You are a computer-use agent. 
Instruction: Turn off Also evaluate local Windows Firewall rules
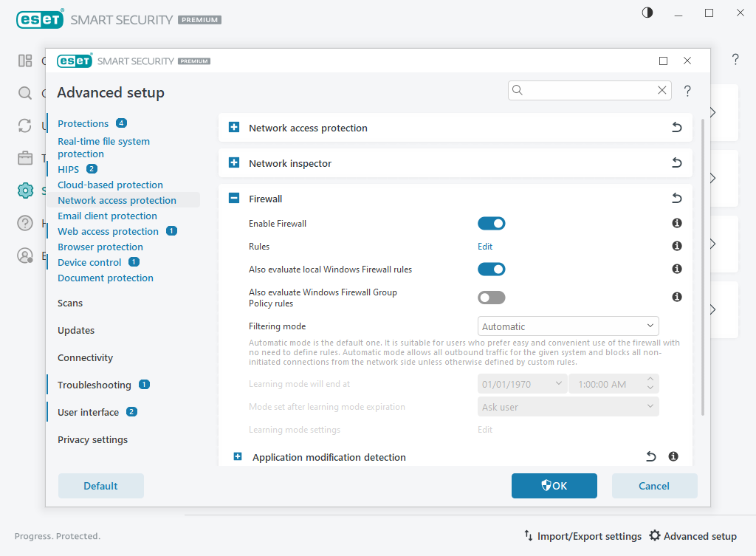point(491,269)
